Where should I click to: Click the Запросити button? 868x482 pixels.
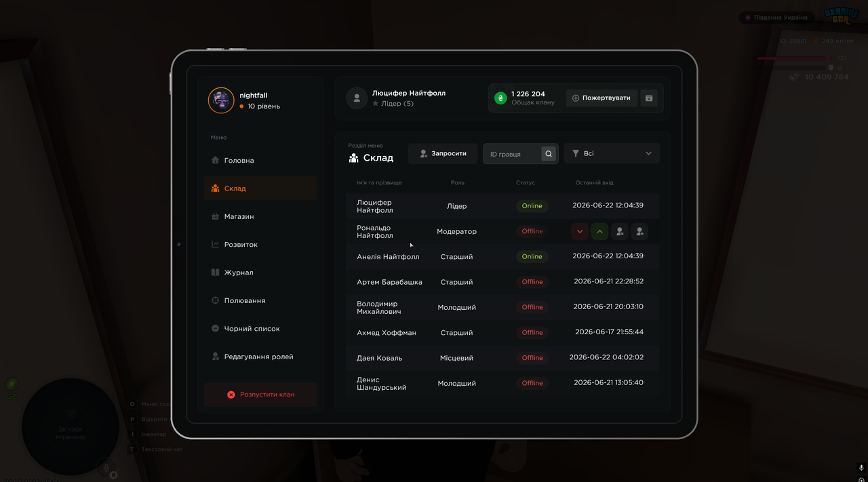pos(443,154)
